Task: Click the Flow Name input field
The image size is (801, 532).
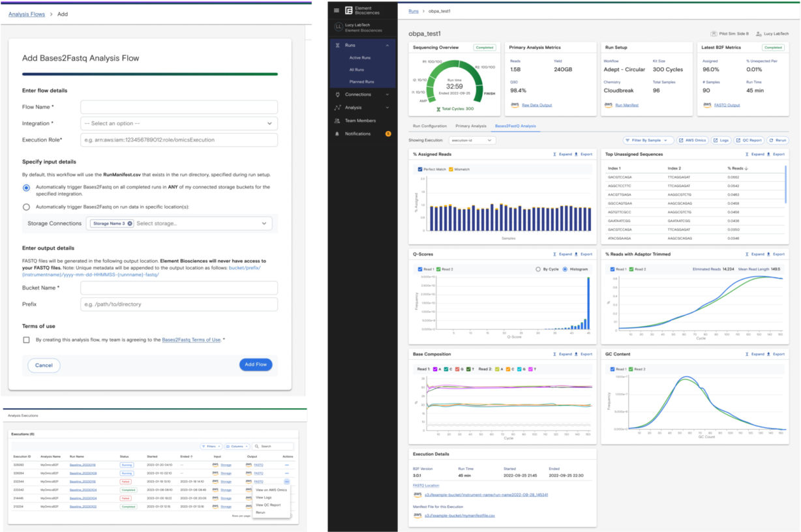Action: 179,107
